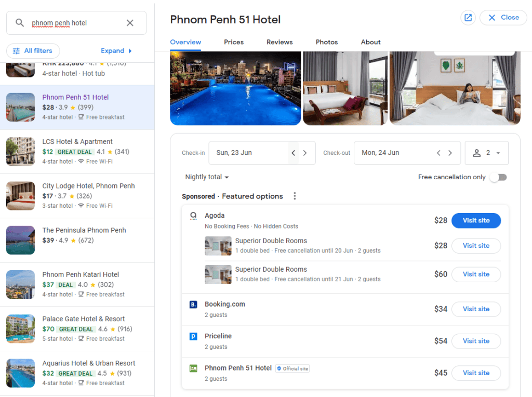Visit site for Booking.com offer
This screenshot has width=532, height=397.
[x=476, y=309]
